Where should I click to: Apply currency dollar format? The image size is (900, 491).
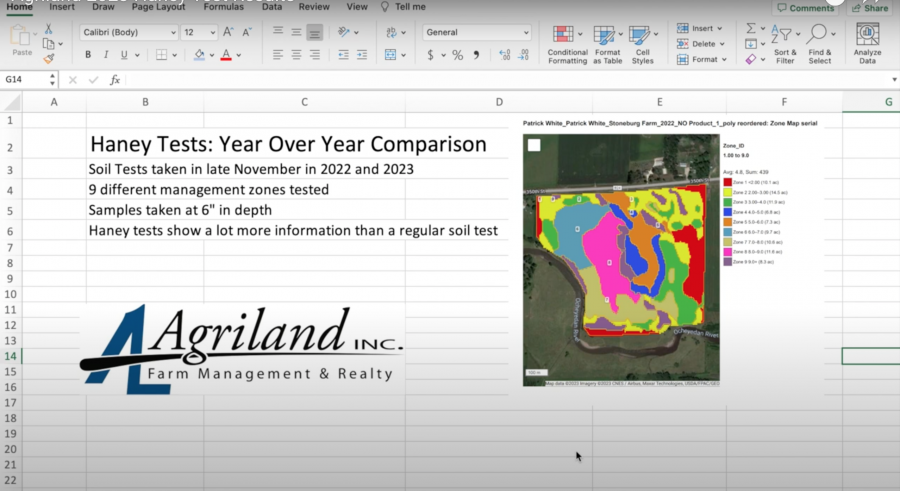430,55
